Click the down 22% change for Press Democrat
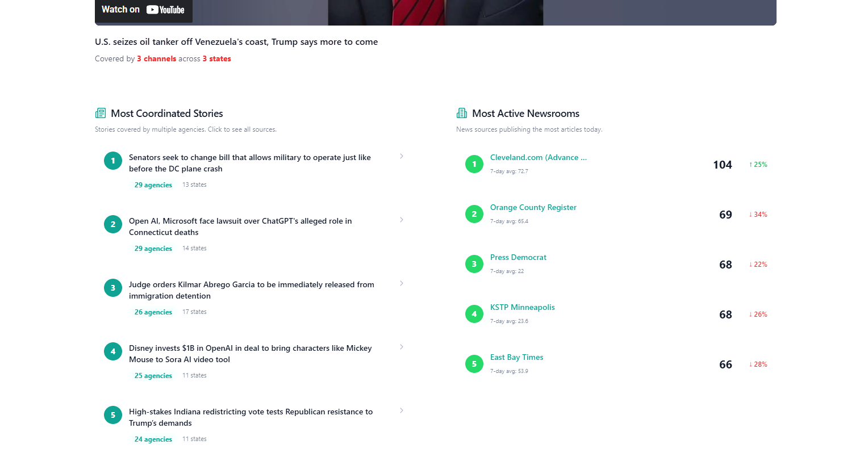The width and height of the screenshot is (868, 449). (758, 265)
